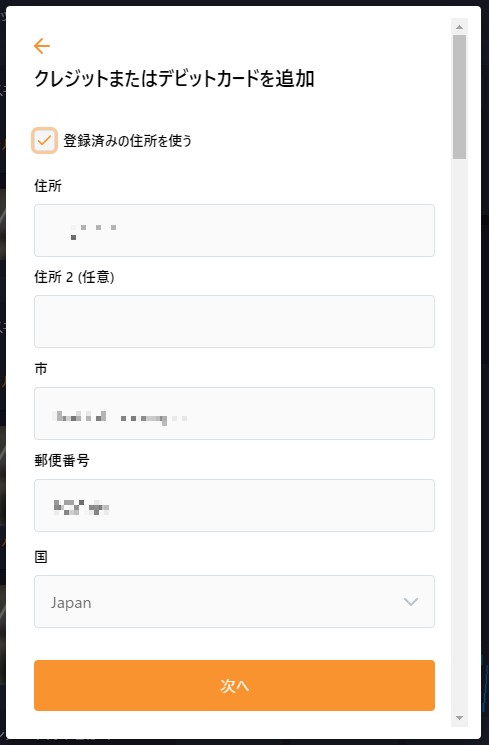This screenshot has height=745, width=489.
Task: Click the orange 次へ button
Action: pos(234,685)
